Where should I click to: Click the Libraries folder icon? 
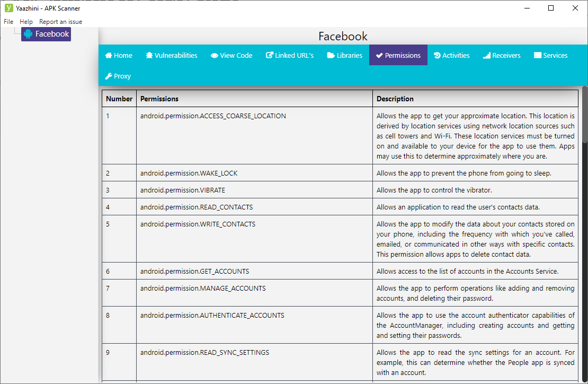coord(331,56)
